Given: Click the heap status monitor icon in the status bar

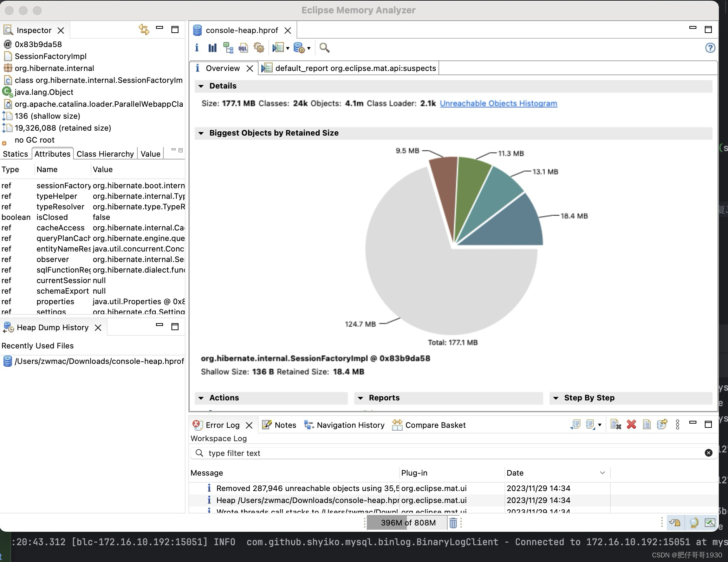Looking at the screenshot, I should pyautogui.click(x=710, y=523).
